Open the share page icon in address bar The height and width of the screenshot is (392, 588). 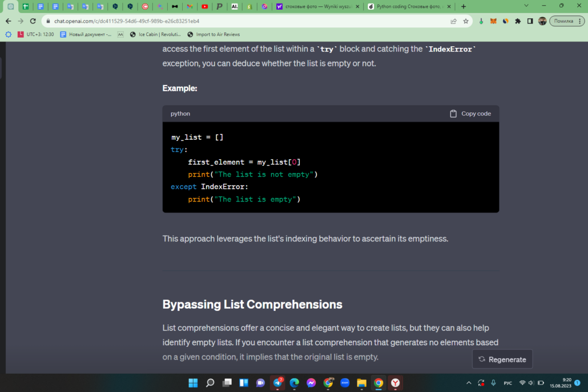453,21
